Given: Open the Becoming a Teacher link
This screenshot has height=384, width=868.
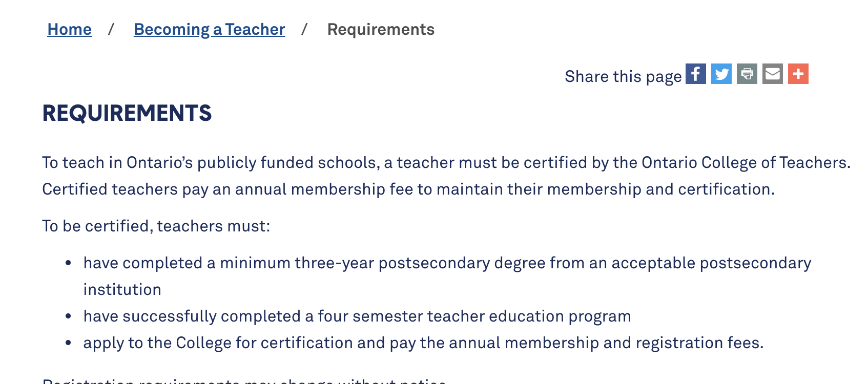Looking at the screenshot, I should [x=209, y=30].
